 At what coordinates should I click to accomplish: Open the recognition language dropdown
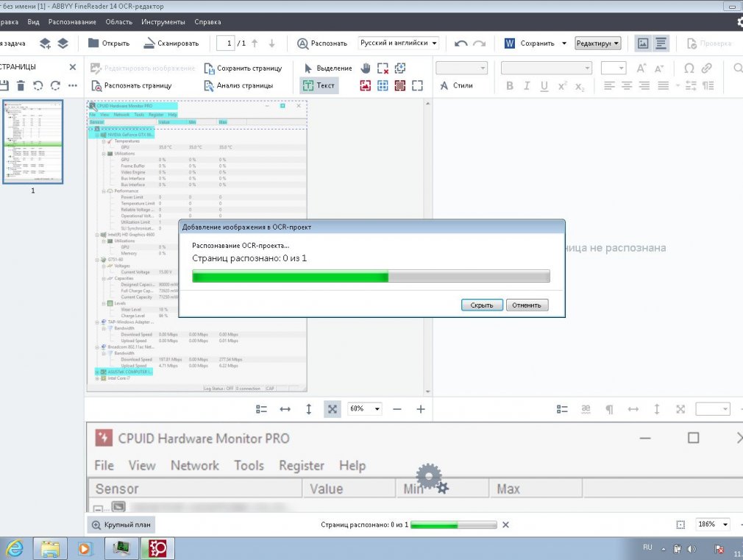coord(398,43)
